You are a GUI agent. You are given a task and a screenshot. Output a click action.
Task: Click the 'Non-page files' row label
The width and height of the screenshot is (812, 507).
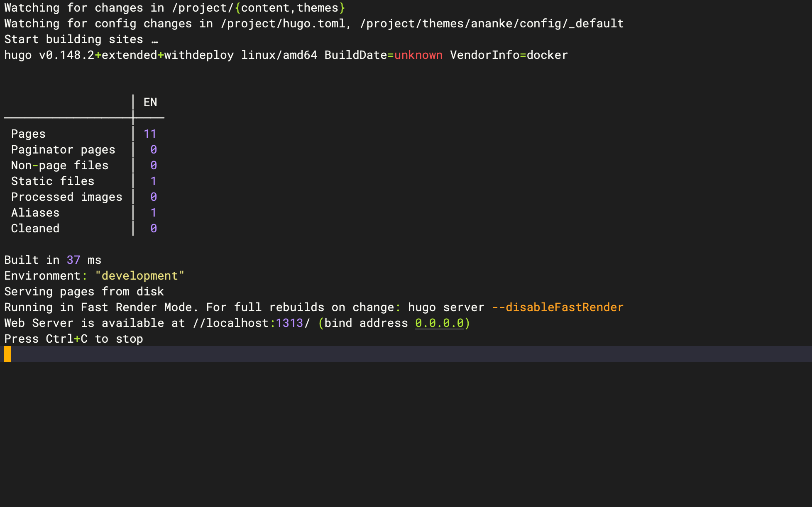(x=59, y=166)
